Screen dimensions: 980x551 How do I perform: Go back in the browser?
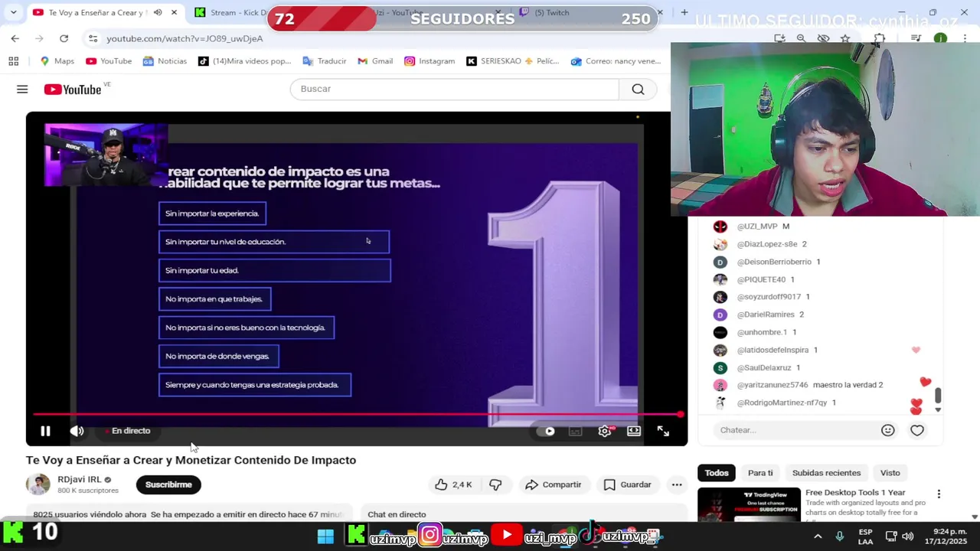[x=15, y=38]
